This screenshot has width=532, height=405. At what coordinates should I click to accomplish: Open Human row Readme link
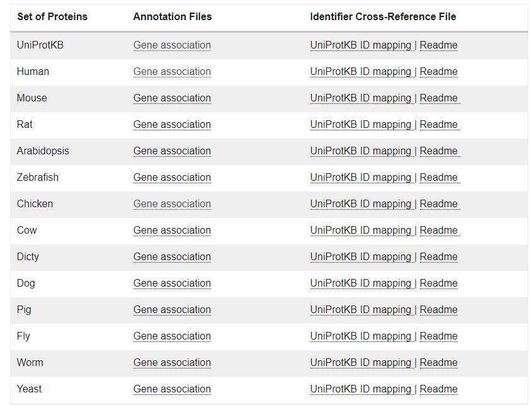click(x=439, y=72)
